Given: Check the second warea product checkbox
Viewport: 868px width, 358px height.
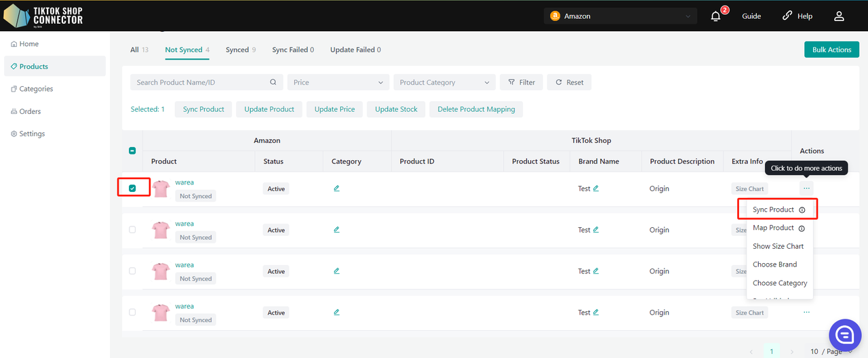Looking at the screenshot, I should pos(132,230).
